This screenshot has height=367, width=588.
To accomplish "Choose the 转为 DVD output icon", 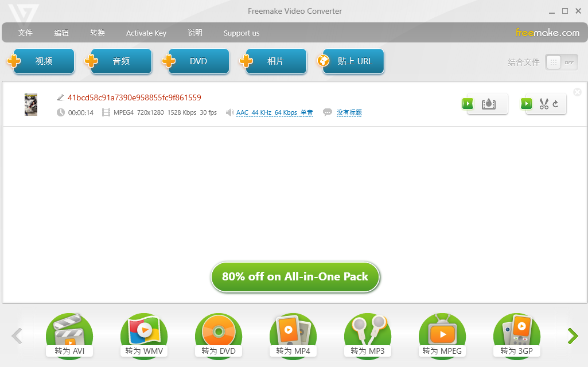I will pyautogui.click(x=219, y=335).
